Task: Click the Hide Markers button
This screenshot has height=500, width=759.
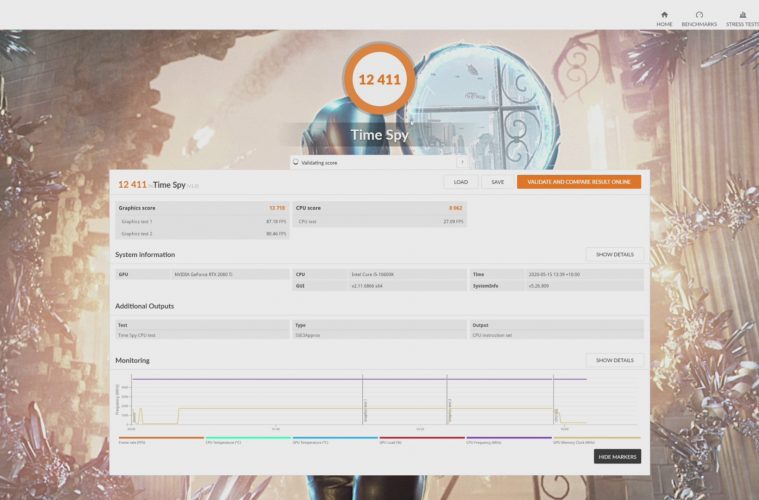Action: (618, 456)
